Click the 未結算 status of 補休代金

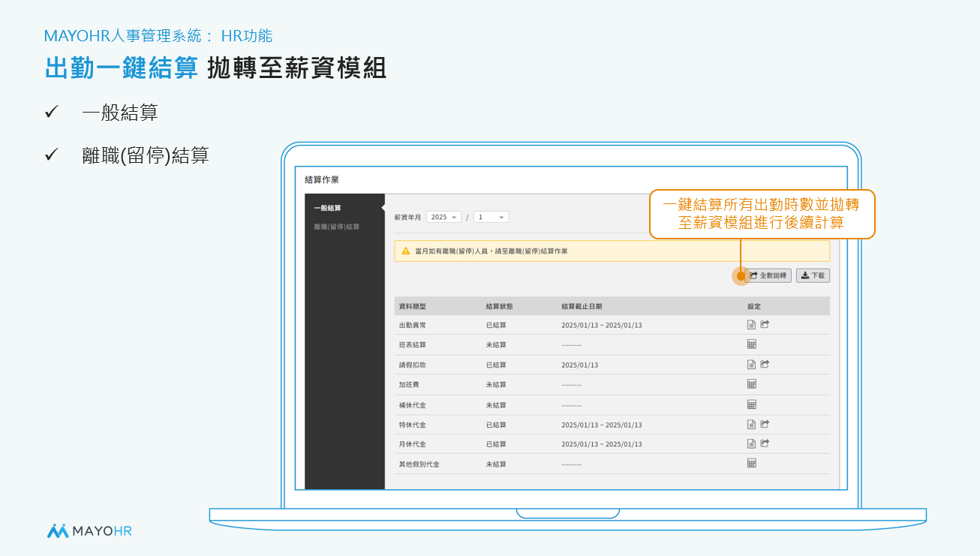496,405
